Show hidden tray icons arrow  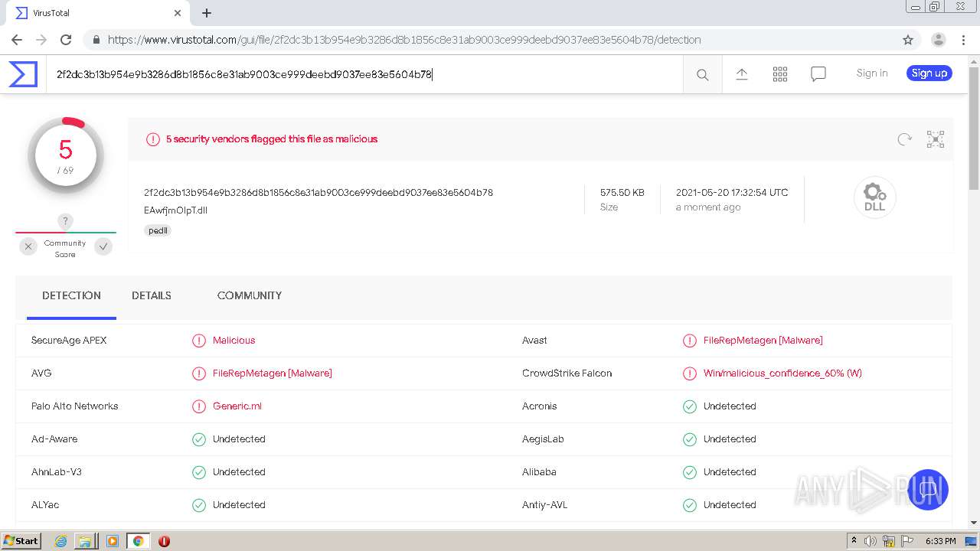click(854, 541)
